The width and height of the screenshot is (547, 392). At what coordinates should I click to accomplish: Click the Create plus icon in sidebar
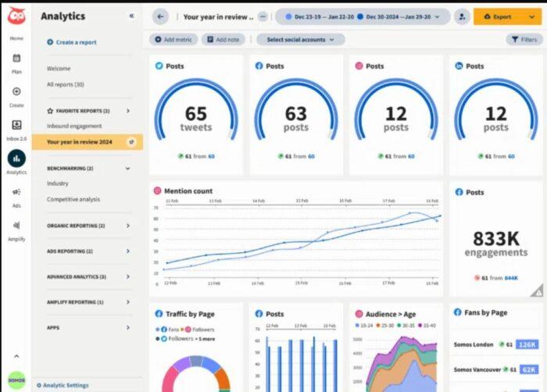point(16,91)
